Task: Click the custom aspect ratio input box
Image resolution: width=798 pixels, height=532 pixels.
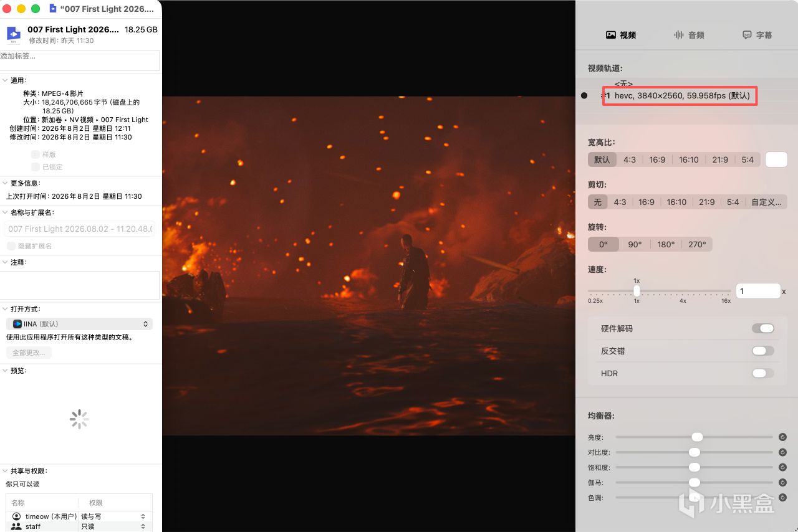Action: [776, 159]
